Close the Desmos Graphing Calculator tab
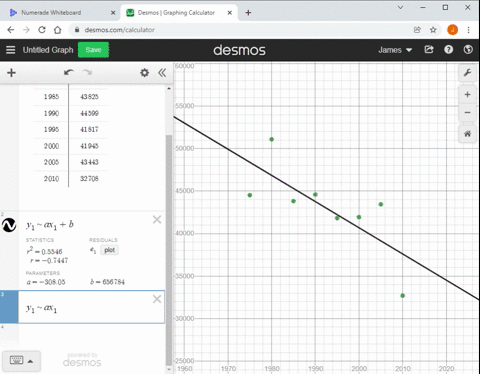 point(230,13)
